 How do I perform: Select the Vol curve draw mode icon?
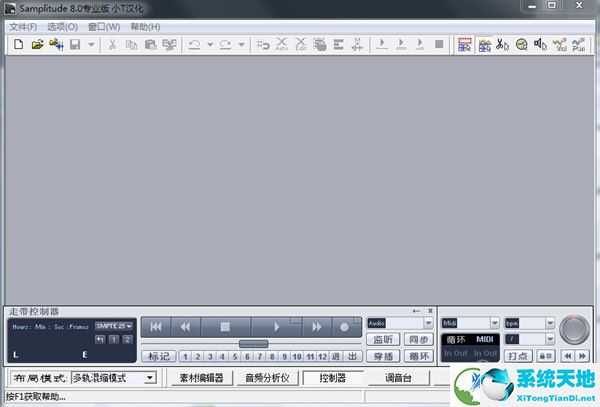click(x=560, y=45)
